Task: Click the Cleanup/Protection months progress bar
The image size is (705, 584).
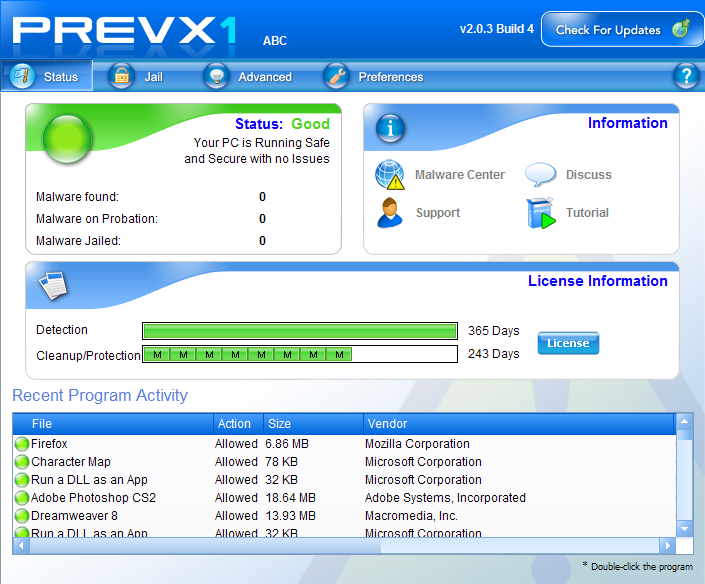Action: click(300, 354)
